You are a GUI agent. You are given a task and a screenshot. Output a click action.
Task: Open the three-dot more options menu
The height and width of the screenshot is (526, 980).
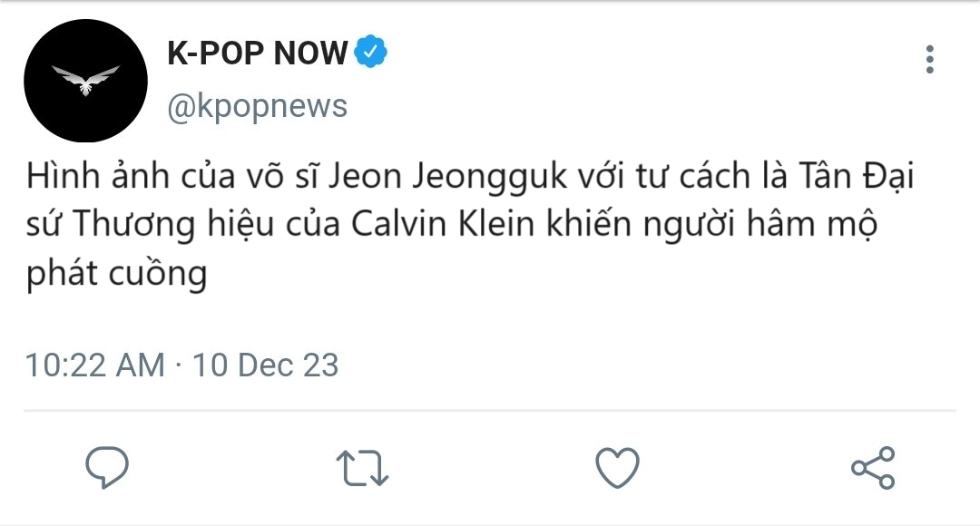pyautogui.click(x=929, y=60)
